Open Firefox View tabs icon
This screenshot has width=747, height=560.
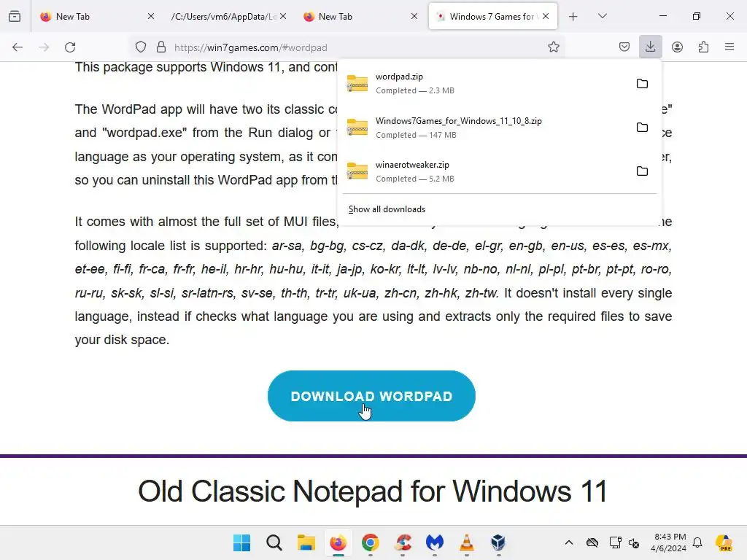15,16
